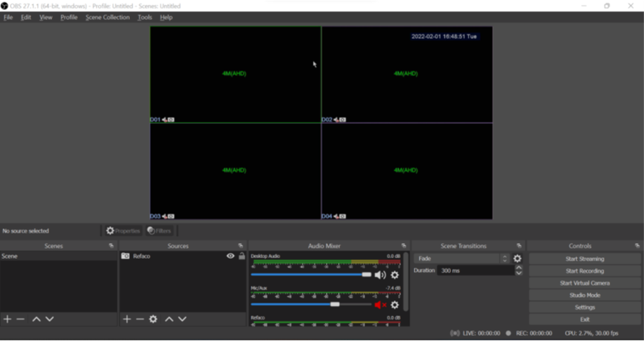Select the Scene entry in Scenes list

coord(59,256)
